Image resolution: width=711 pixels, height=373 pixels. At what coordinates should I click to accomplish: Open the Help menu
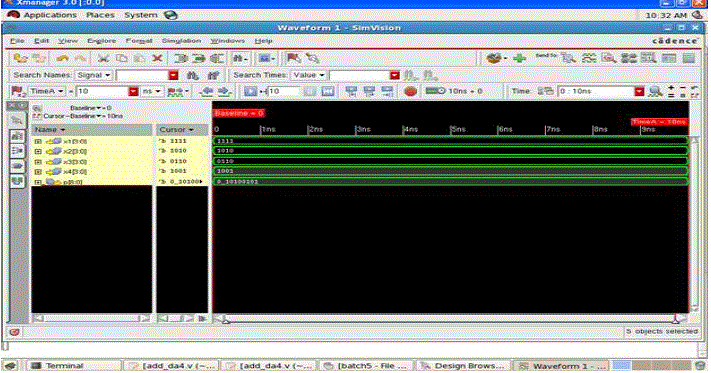[x=263, y=41]
